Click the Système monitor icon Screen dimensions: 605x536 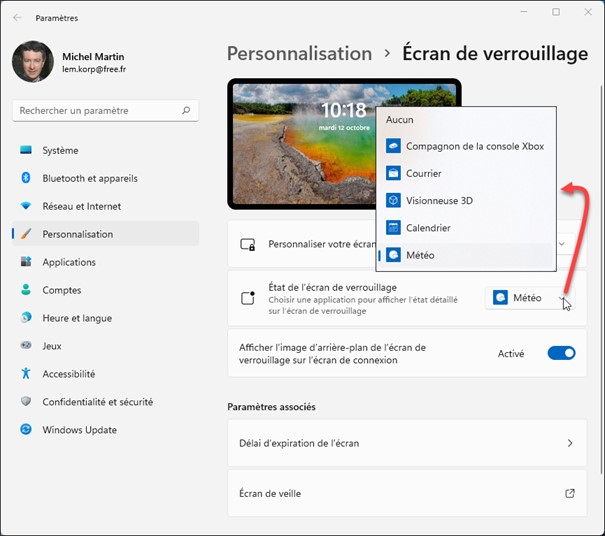(26, 150)
